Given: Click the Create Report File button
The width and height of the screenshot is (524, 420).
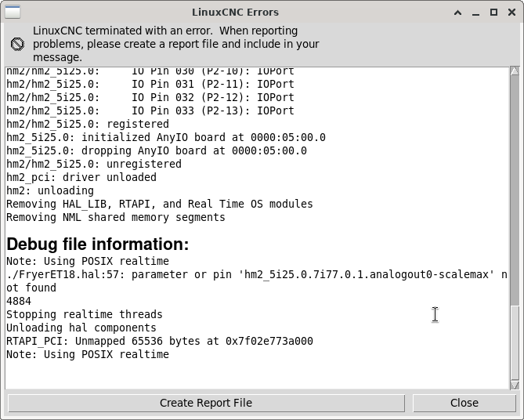Looking at the screenshot, I should click(206, 403).
